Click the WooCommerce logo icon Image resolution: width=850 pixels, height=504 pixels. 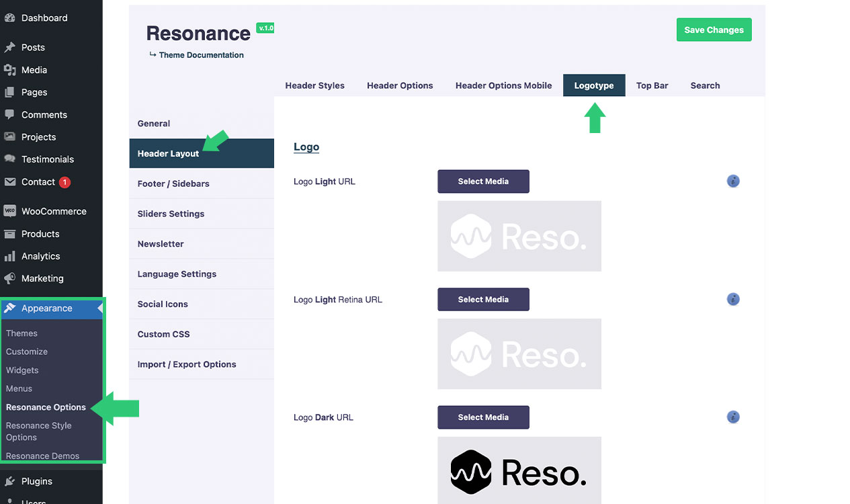(9, 211)
